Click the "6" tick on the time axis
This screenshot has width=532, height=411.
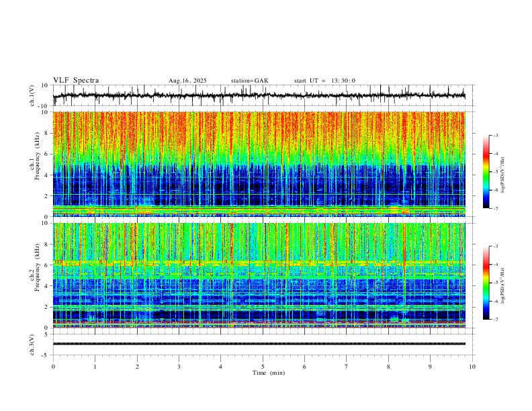[x=304, y=367]
